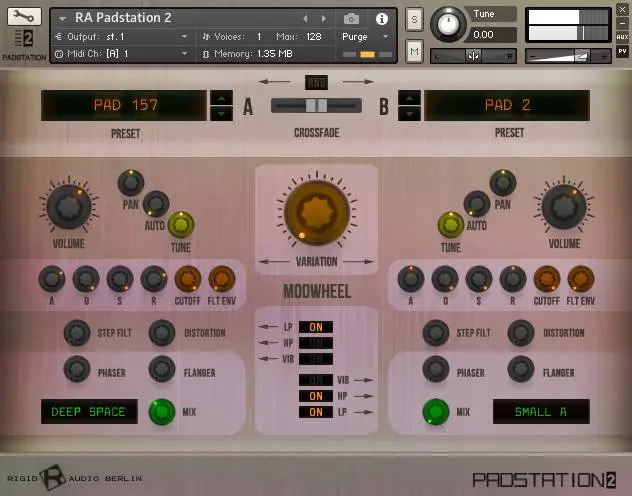Click the A/B crossfade slider handle

click(x=316, y=106)
